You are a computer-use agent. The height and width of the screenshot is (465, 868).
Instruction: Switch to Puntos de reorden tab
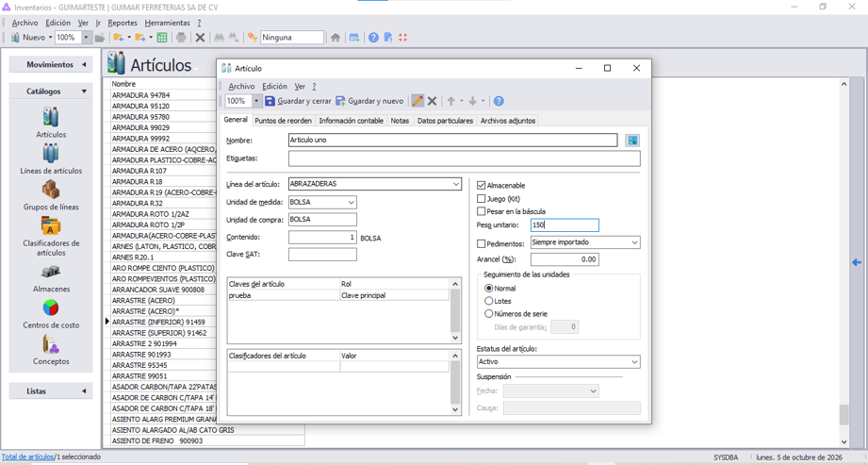(x=283, y=121)
